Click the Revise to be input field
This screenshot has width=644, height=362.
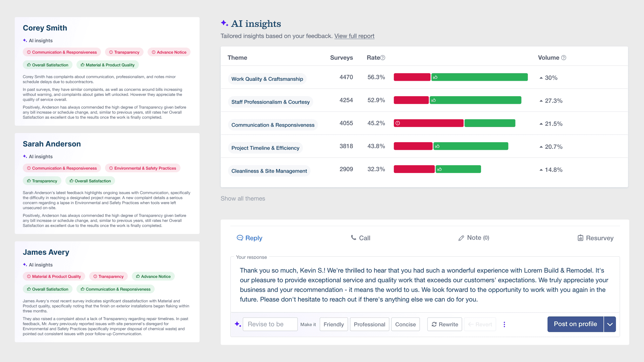point(270,324)
